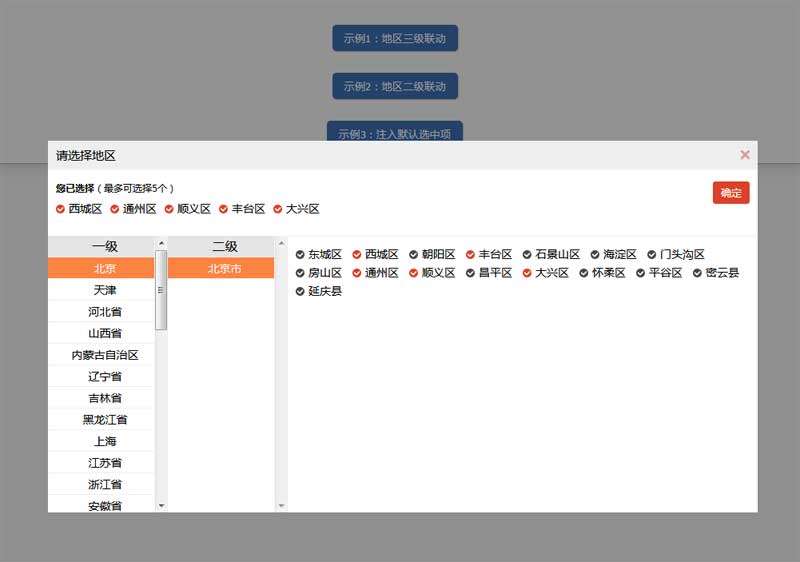The height and width of the screenshot is (562, 800).
Task: Select 河北省 in first-level list
Action: [105, 312]
